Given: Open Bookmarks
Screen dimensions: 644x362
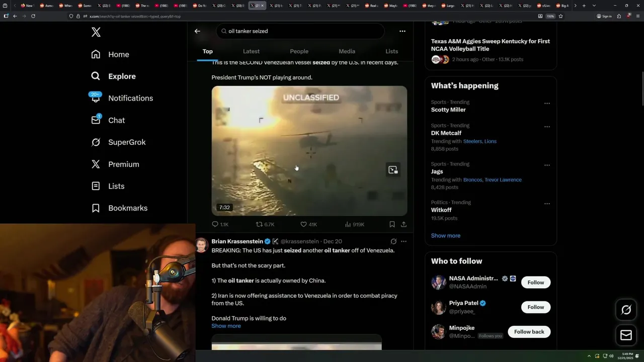Looking at the screenshot, I should 119,208.
